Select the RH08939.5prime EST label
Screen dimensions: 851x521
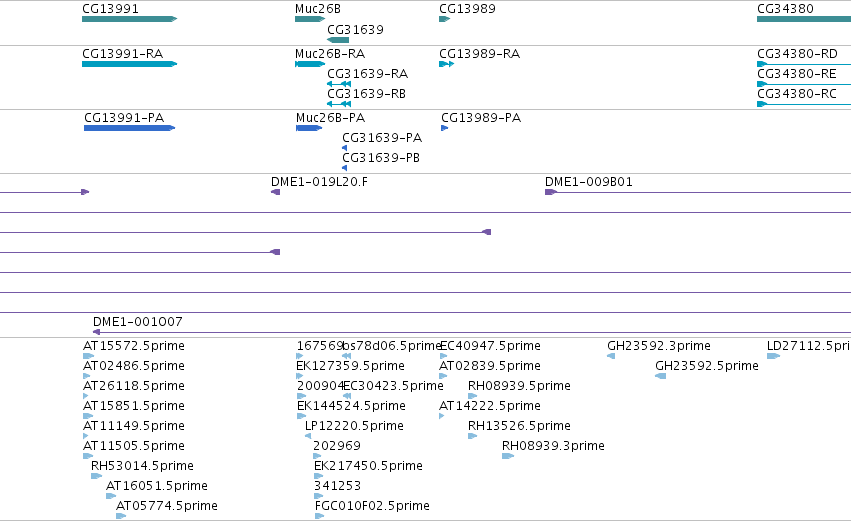pyautogui.click(x=519, y=386)
